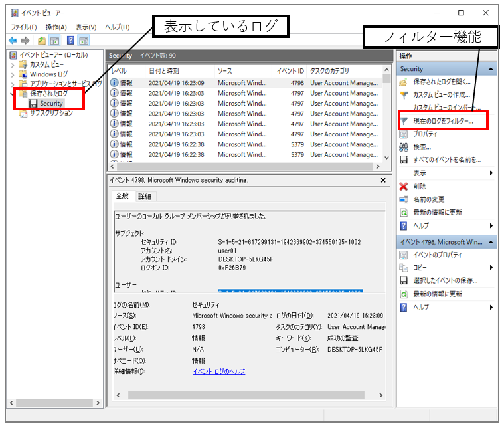This screenshot has height=426, width=504.
Task: Click Filter Current Log (現在のログをフィルター)
Action: point(443,121)
